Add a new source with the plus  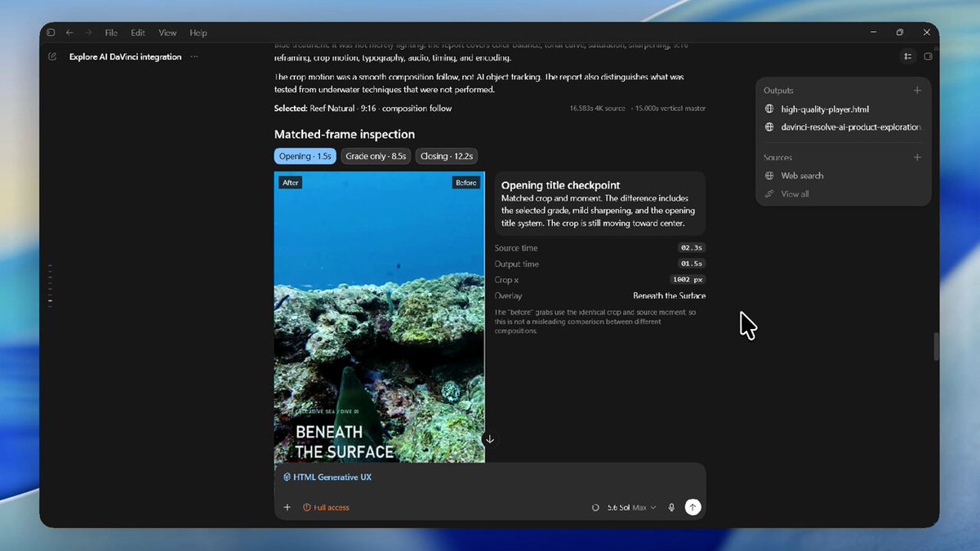[917, 158]
